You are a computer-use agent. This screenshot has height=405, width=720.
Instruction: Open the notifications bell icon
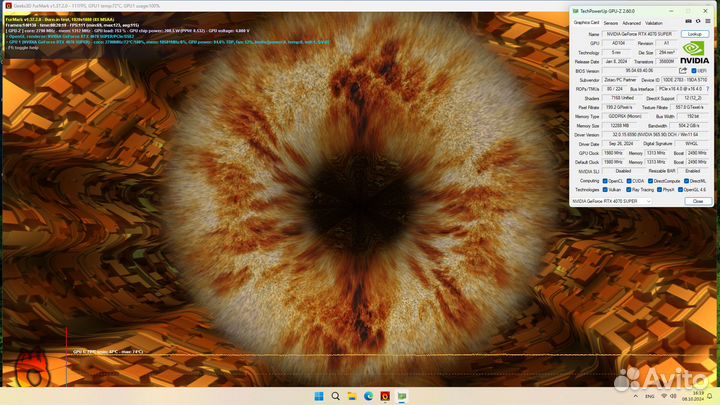tap(709, 396)
